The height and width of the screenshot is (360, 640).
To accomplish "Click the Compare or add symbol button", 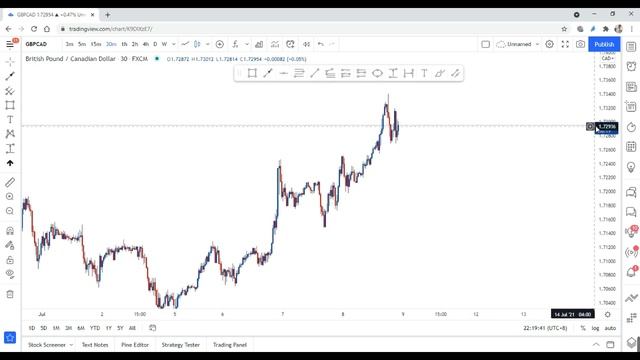I will point(220,44).
